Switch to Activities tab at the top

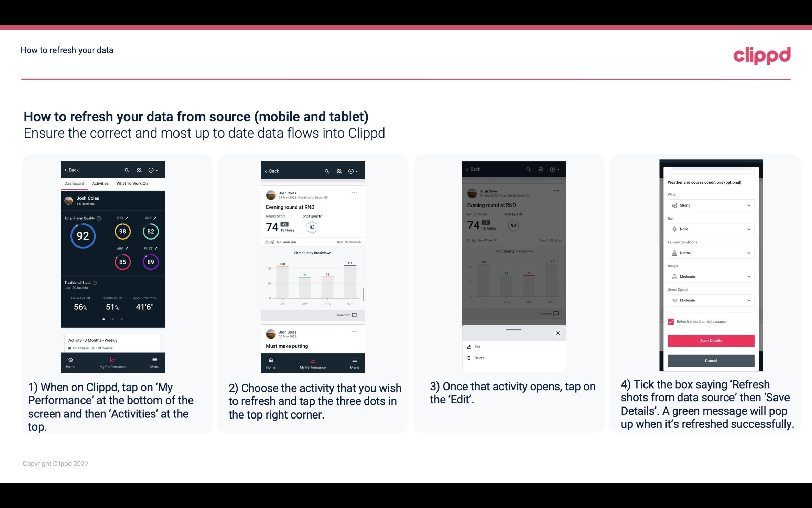pyautogui.click(x=100, y=183)
